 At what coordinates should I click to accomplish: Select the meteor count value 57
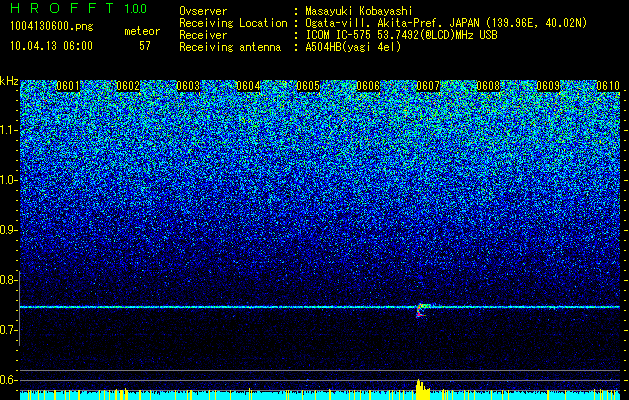pos(145,46)
